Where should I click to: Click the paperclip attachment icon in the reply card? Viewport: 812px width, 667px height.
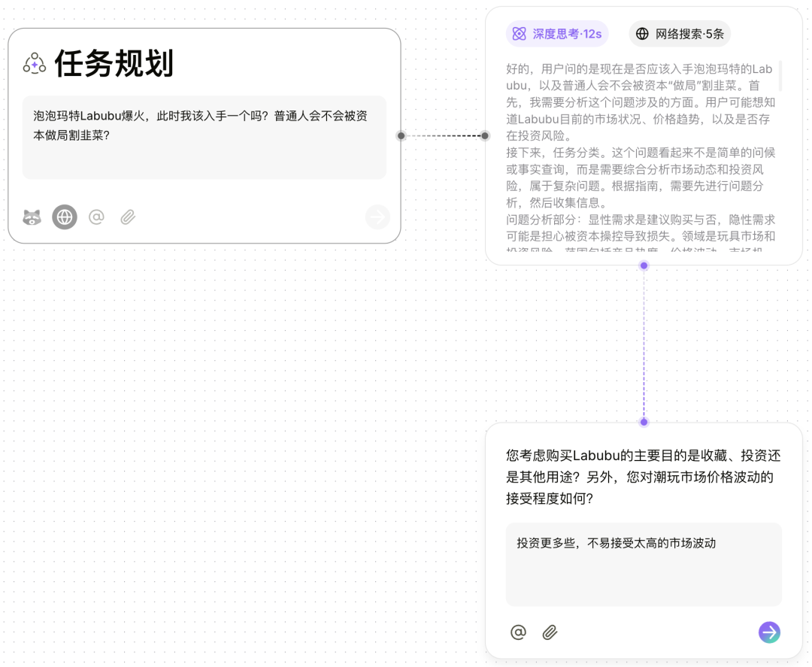point(550,632)
